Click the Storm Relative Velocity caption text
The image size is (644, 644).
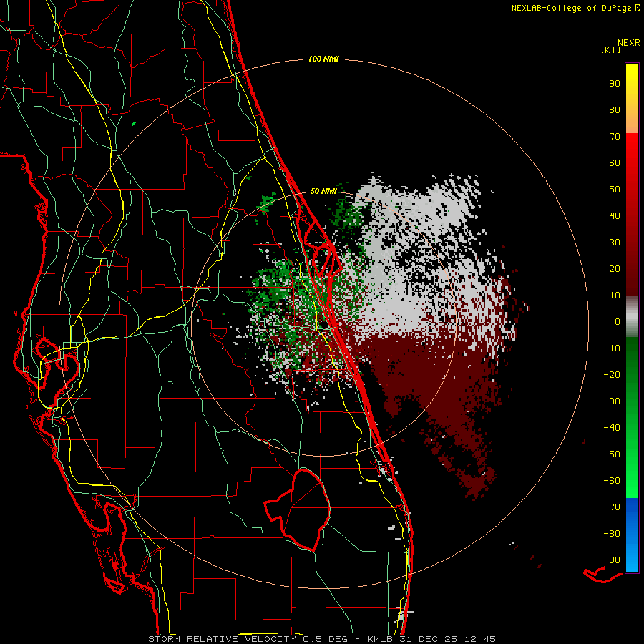pos(321,639)
